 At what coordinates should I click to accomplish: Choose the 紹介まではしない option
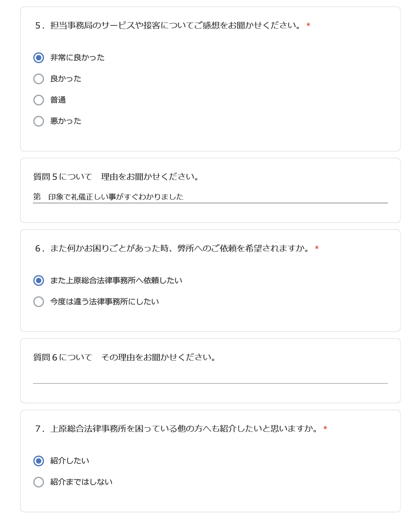(39, 482)
